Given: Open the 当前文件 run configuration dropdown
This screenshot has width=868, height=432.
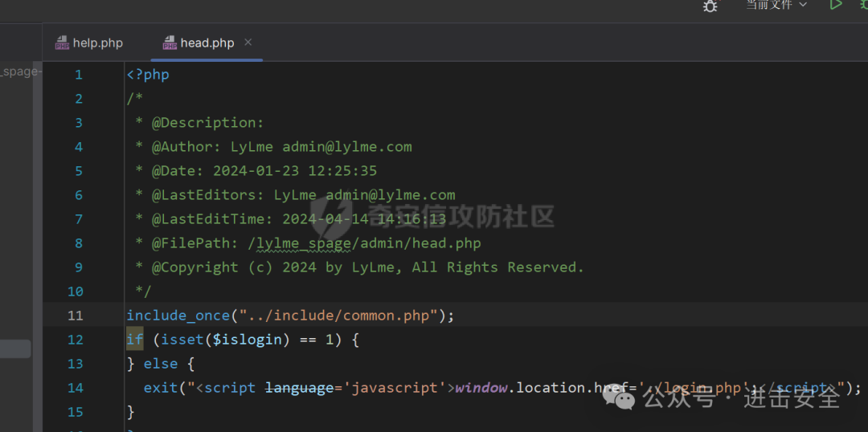Looking at the screenshot, I should tap(776, 5).
